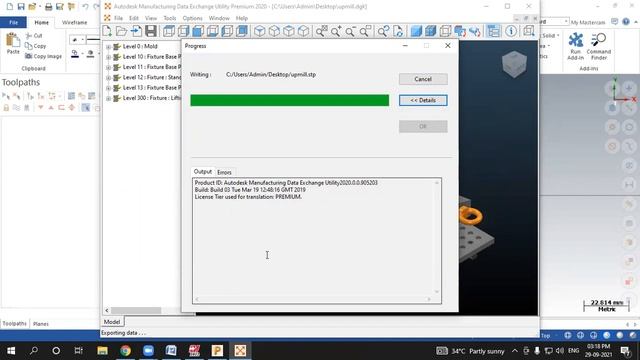Click the Zoom app icon on taskbar
The image size is (640, 360).
(x=148, y=351)
